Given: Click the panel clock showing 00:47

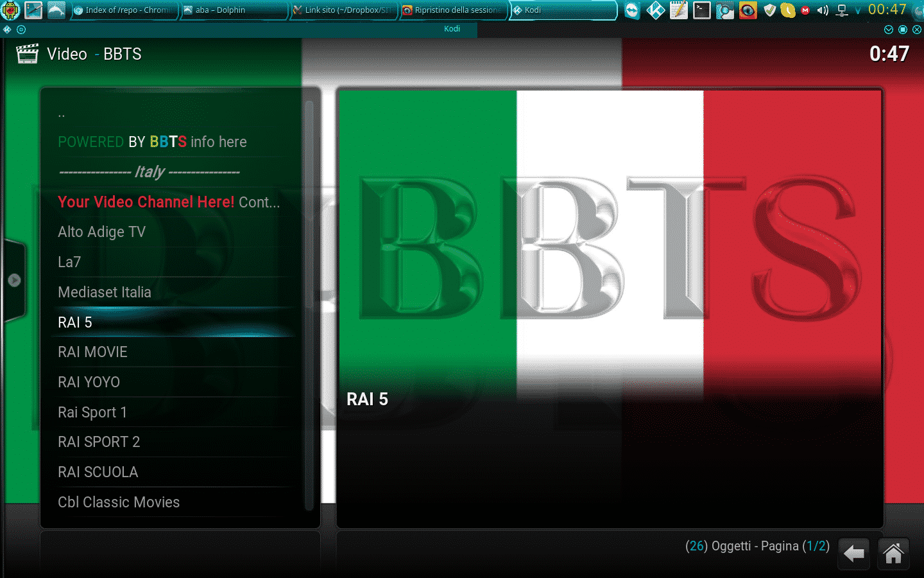Looking at the screenshot, I should (x=887, y=10).
